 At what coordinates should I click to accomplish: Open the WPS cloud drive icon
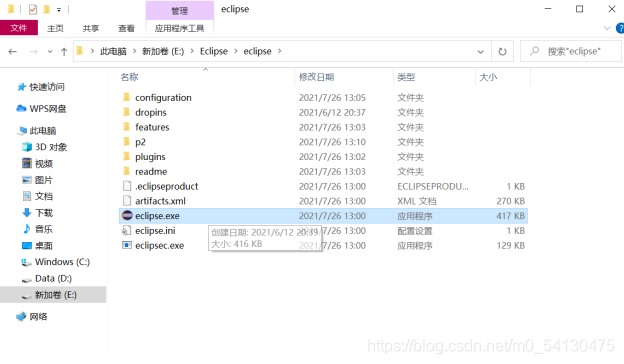[x=21, y=108]
